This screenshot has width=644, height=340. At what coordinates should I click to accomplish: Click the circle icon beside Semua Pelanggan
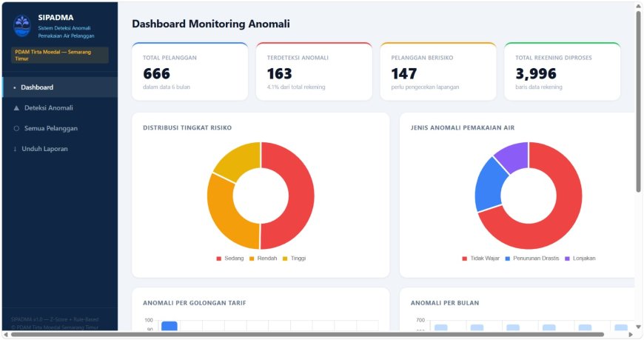pos(16,128)
